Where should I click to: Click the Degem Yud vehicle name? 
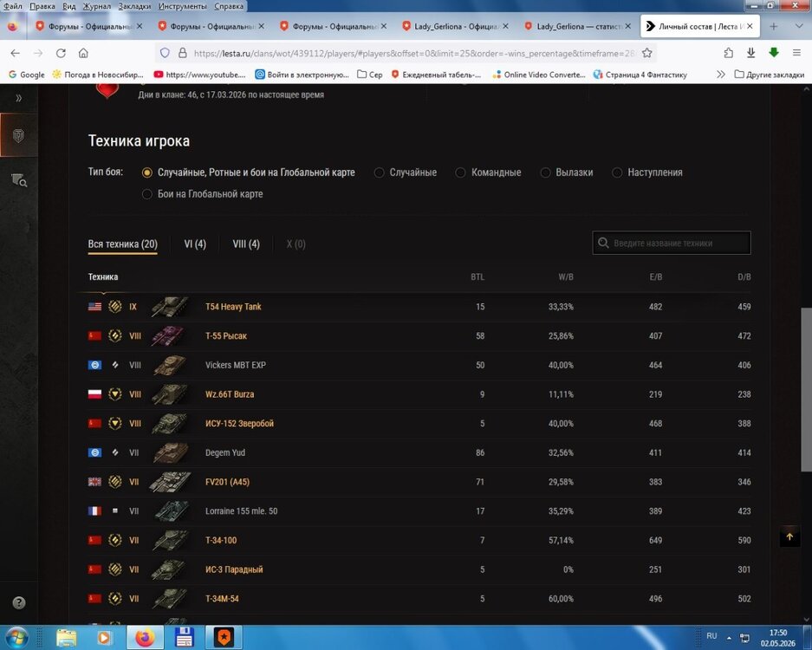tap(225, 452)
